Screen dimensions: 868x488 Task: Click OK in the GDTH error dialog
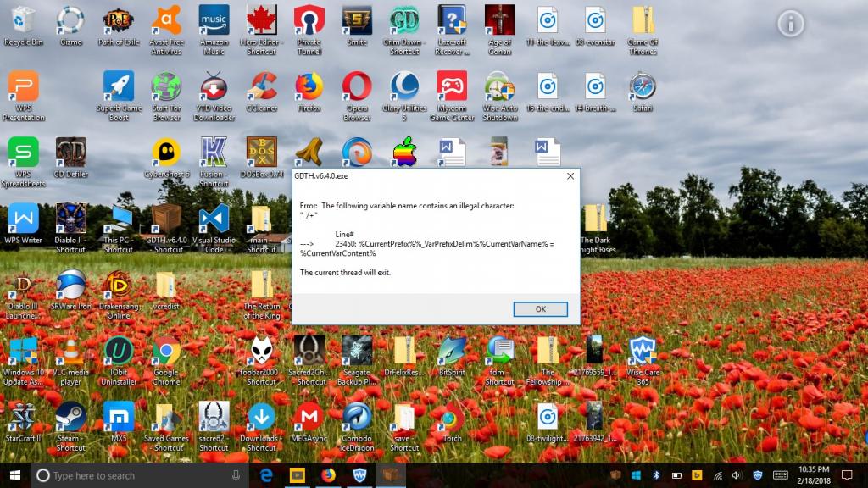tap(540, 309)
